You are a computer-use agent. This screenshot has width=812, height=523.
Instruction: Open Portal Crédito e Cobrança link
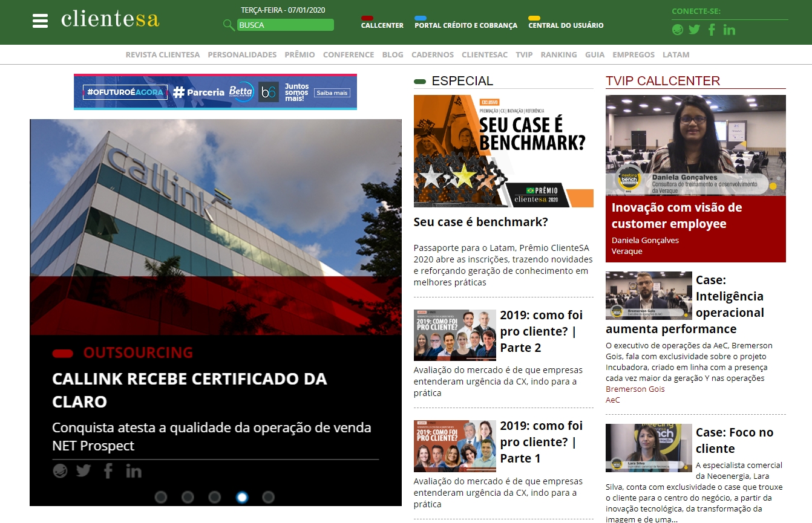coord(465,25)
